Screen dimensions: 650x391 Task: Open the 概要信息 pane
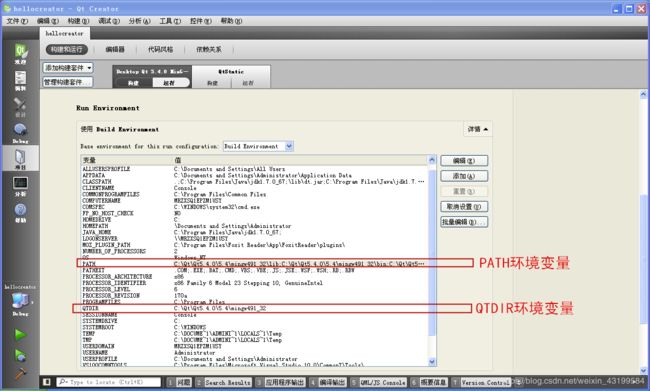coord(429,382)
